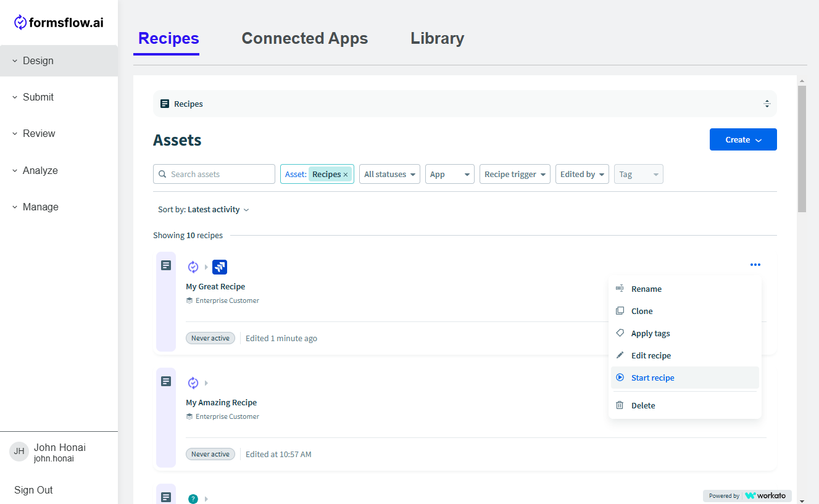Click the magnifier icon in the asset search box
The image size is (819, 504).
pyautogui.click(x=163, y=174)
